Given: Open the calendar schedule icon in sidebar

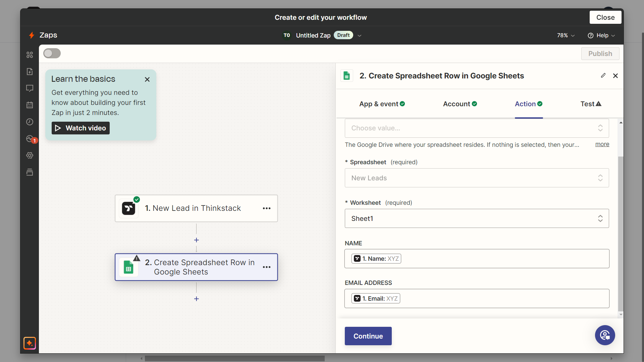Looking at the screenshot, I should (30, 105).
